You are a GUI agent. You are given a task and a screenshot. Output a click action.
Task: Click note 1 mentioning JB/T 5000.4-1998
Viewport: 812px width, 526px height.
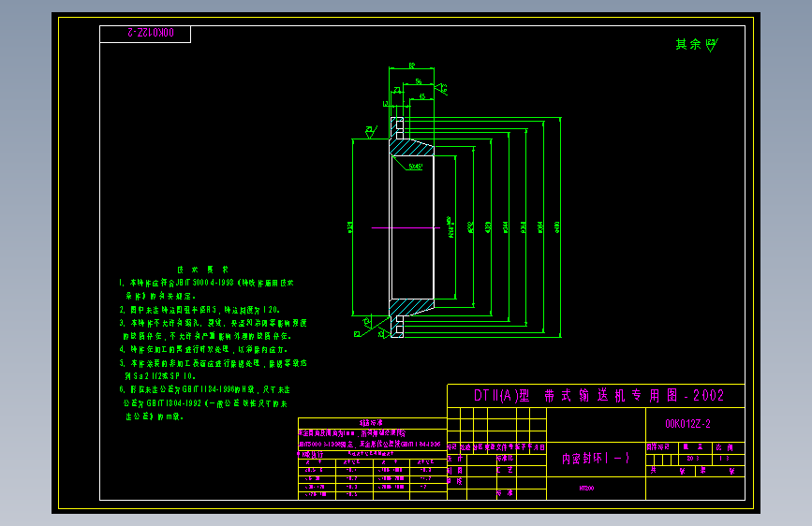(x=206, y=283)
